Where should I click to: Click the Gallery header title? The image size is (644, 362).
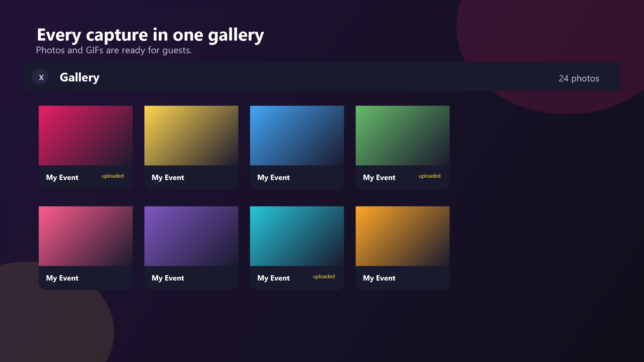79,77
